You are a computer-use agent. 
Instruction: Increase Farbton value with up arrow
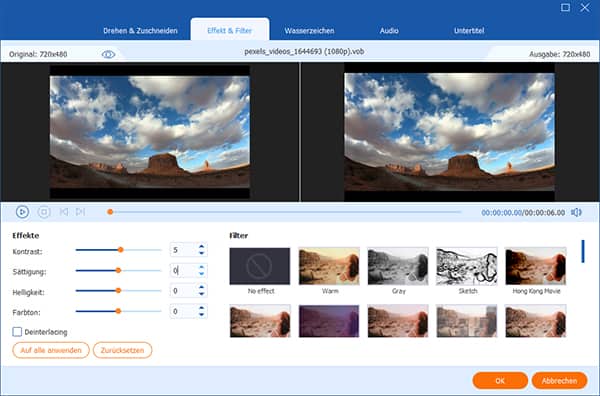[x=202, y=308]
